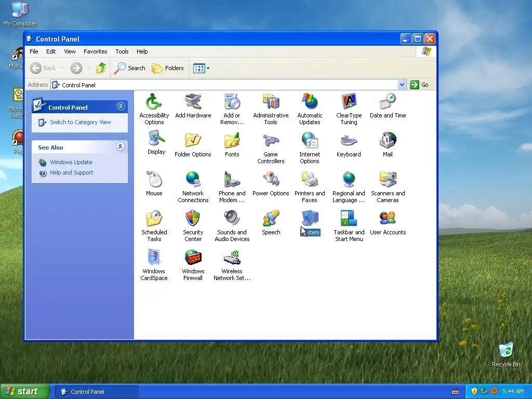The height and width of the screenshot is (399, 532).
Task: Click the Up folder toolbar button
Action: (x=101, y=68)
